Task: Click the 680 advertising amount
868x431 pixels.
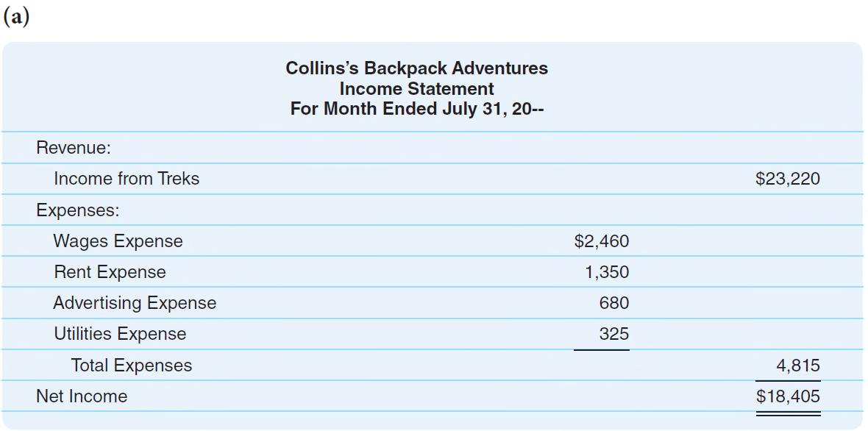Action: click(x=614, y=303)
